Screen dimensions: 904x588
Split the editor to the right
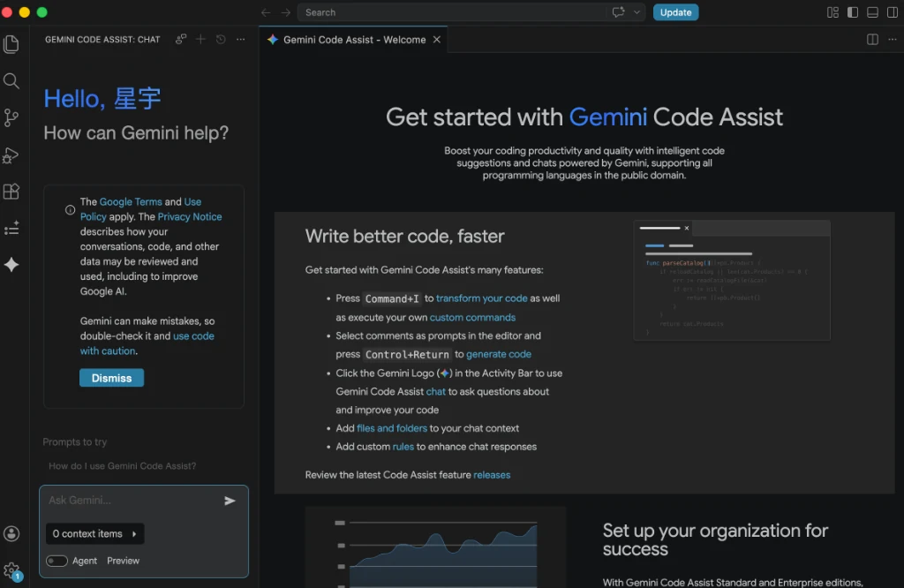tap(872, 39)
